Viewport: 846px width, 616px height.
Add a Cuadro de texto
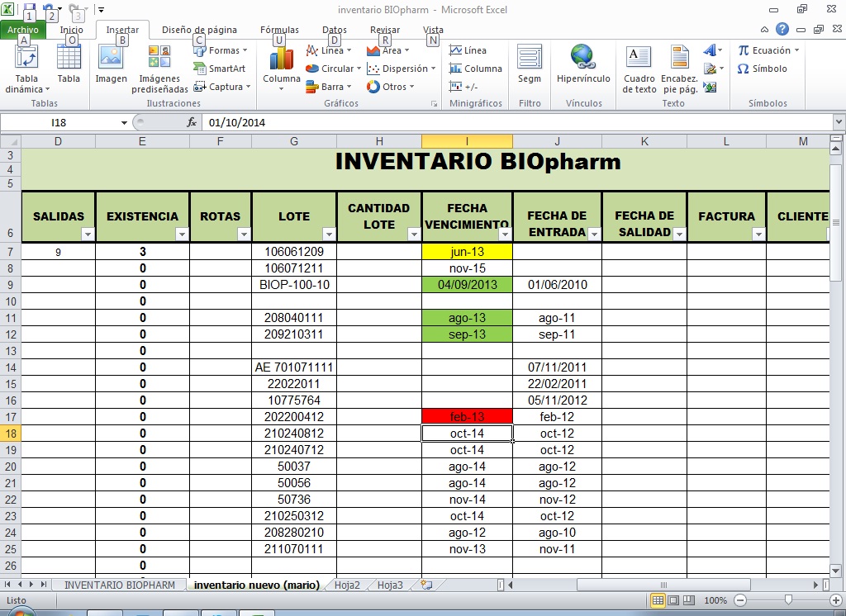click(x=639, y=69)
